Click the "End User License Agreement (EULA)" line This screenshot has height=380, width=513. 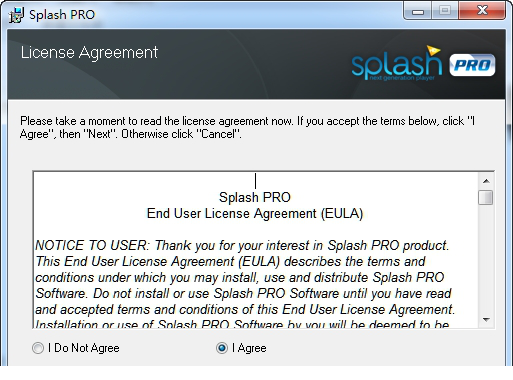click(255, 214)
